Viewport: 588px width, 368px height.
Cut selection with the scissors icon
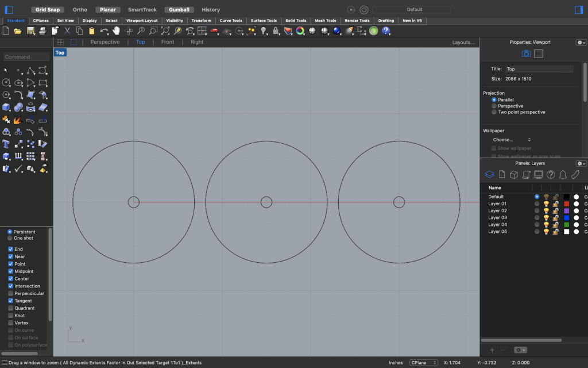point(67,31)
